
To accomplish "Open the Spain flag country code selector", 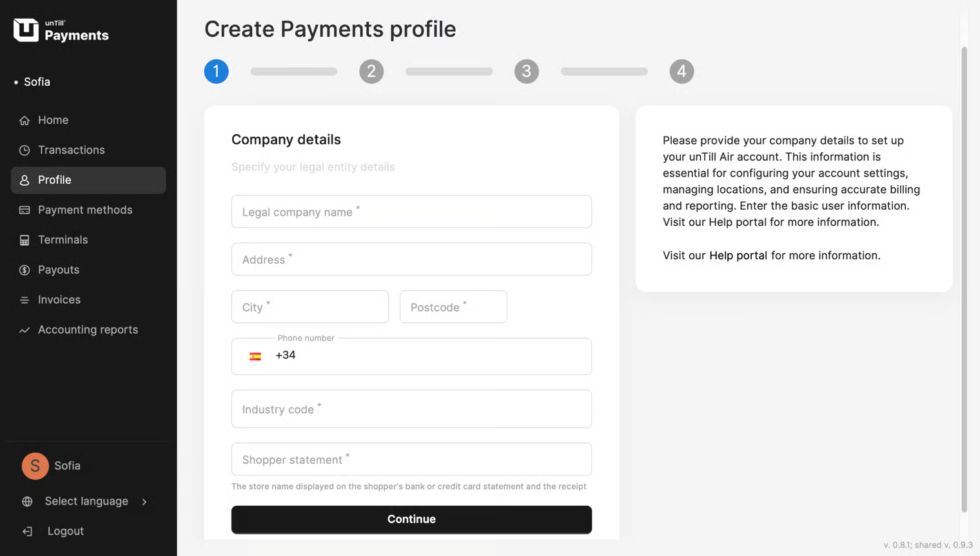I will click(255, 356).
